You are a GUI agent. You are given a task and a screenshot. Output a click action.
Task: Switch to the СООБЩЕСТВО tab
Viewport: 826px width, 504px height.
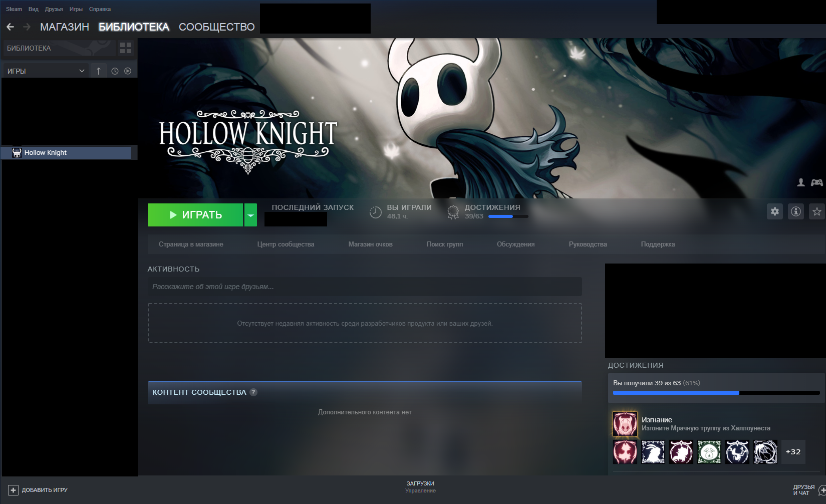217,27
